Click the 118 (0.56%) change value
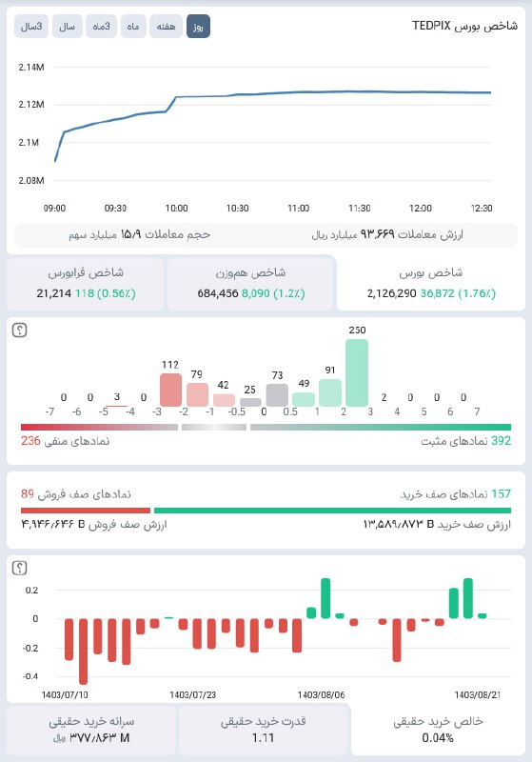This screenshot has height=762, width=532. 106,293
